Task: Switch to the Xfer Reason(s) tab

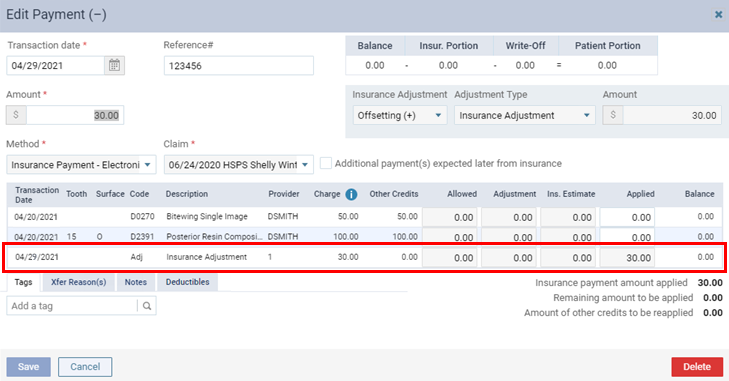Action: 79,282
